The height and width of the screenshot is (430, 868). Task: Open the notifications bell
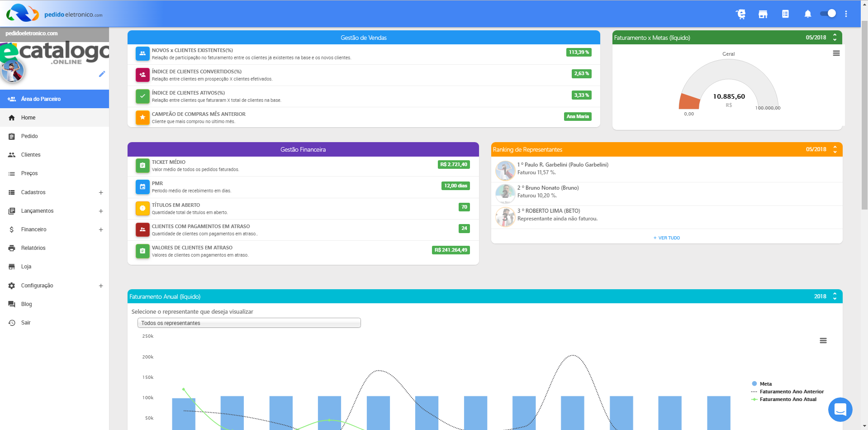808,14
